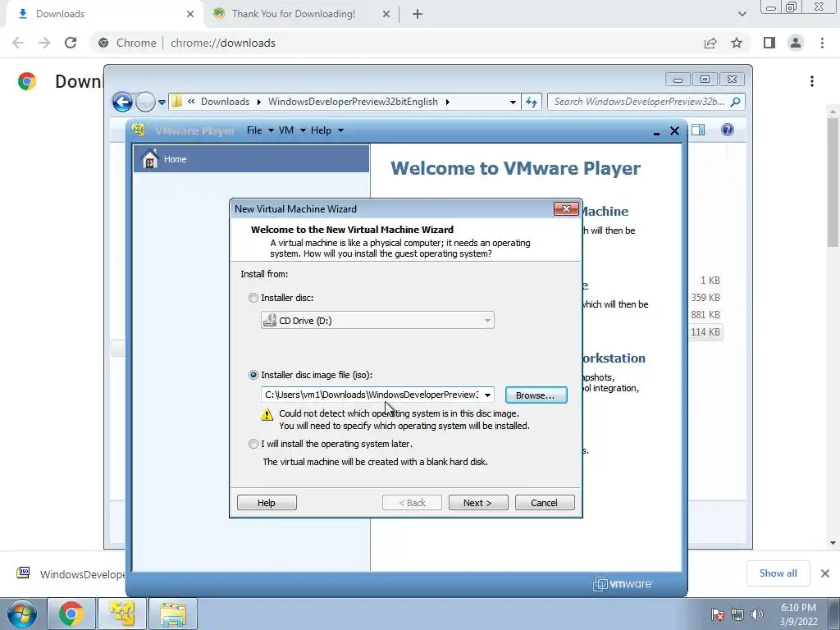Click the 359 KB file size entry

tap(705, 297)
